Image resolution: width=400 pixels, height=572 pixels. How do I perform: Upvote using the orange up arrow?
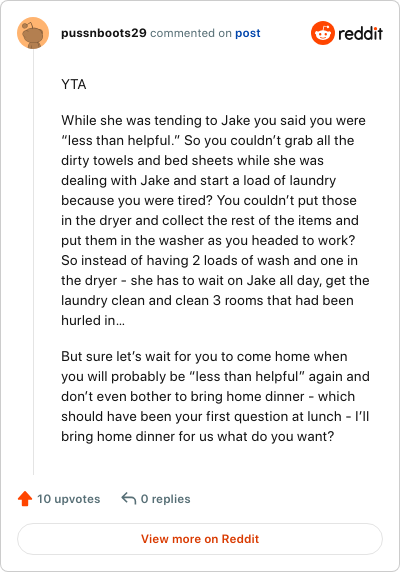click(x=25, y=498)
